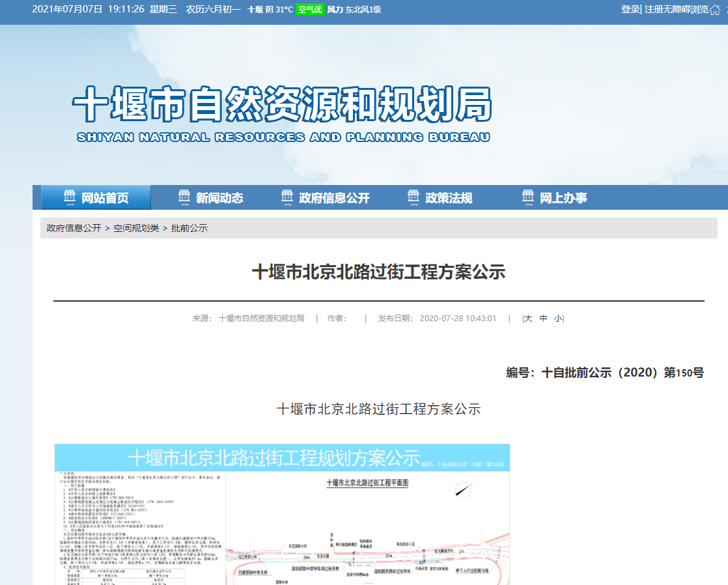Click the lunar date 农历六月初一
The width and height of the screenshot is (728, 585).
tap(214, 9)
